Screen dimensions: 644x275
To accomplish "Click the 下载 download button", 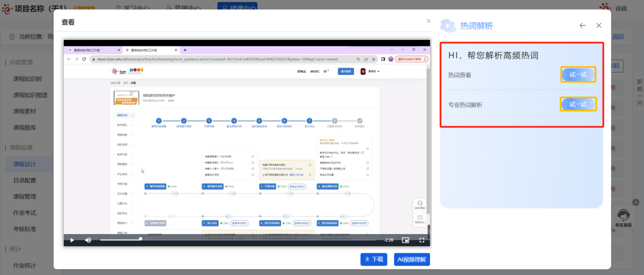I will point(374,259).
